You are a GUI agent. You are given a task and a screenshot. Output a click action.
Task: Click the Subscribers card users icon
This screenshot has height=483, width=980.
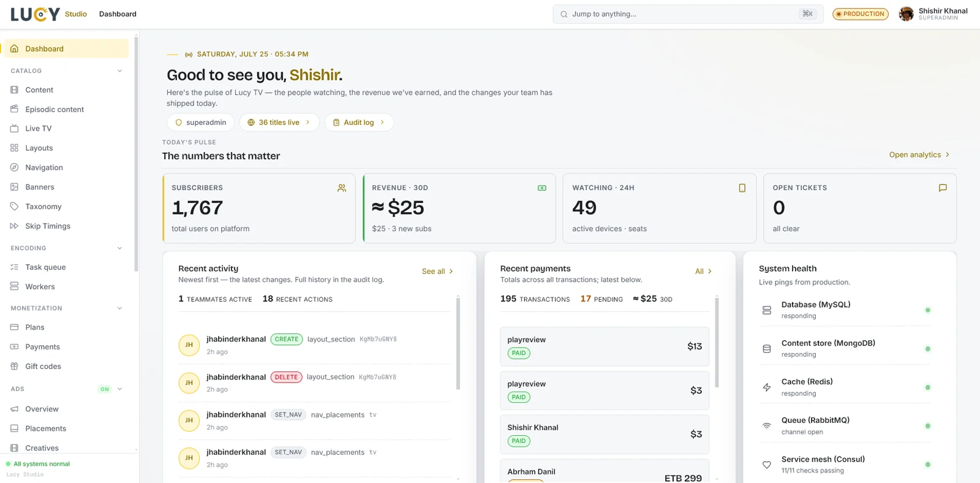pyautogui.click(x=342, y=188)
